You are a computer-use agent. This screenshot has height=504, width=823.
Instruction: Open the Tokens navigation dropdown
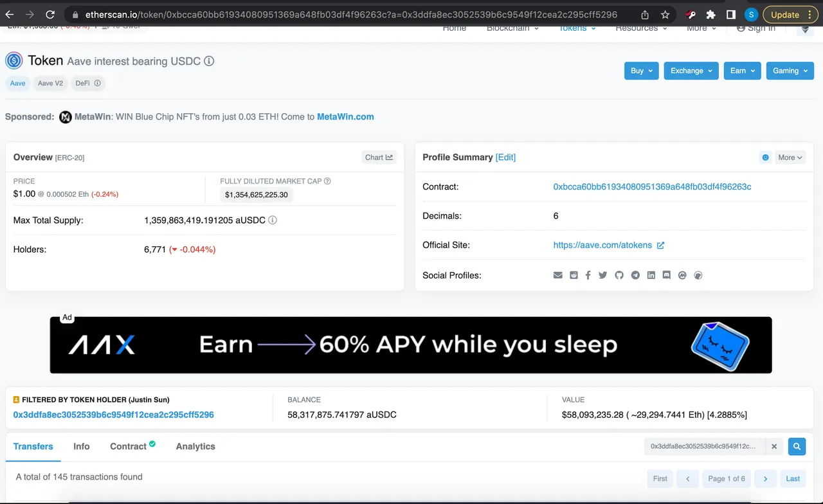pos(577,28)
